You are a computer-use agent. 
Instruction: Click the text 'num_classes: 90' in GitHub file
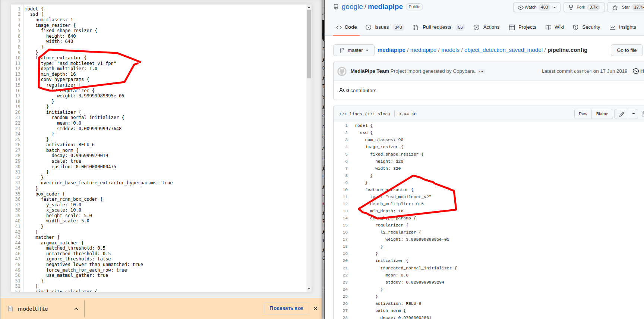tap(384, 140)
